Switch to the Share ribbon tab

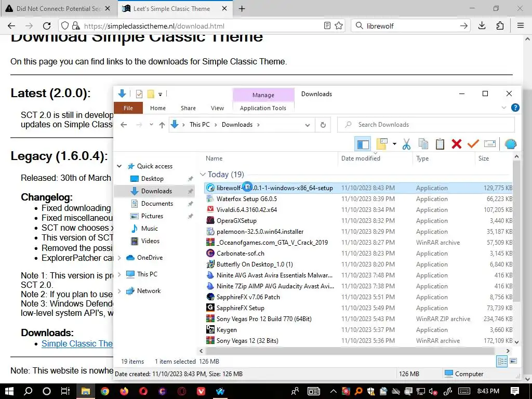pos(188,108)
